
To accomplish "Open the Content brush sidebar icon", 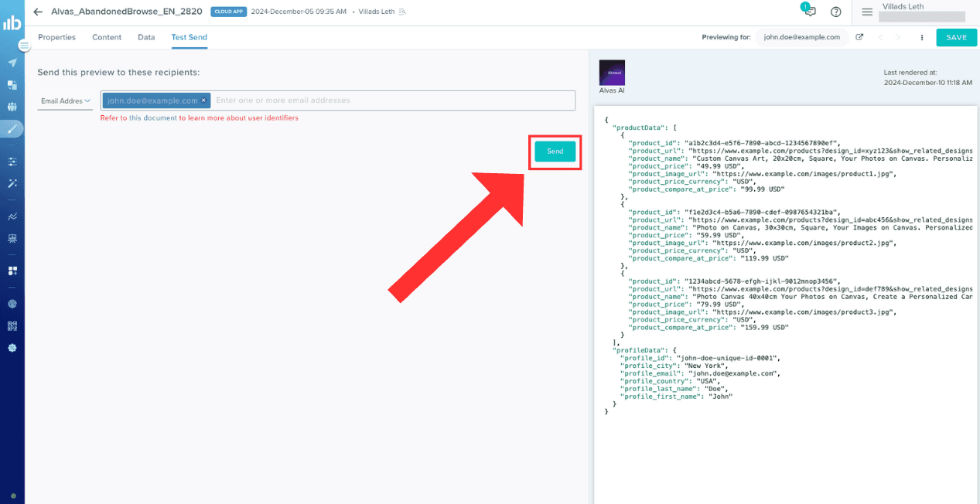I will point(12,129).
